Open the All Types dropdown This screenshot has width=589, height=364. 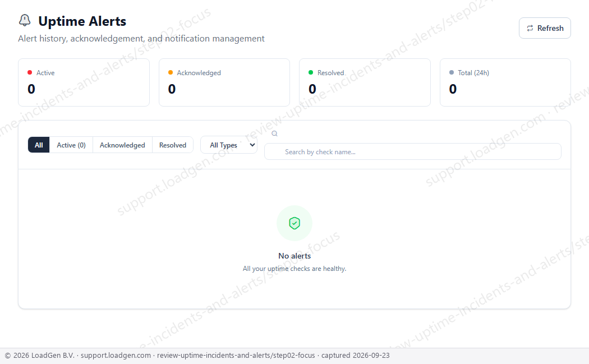point(229,145)
